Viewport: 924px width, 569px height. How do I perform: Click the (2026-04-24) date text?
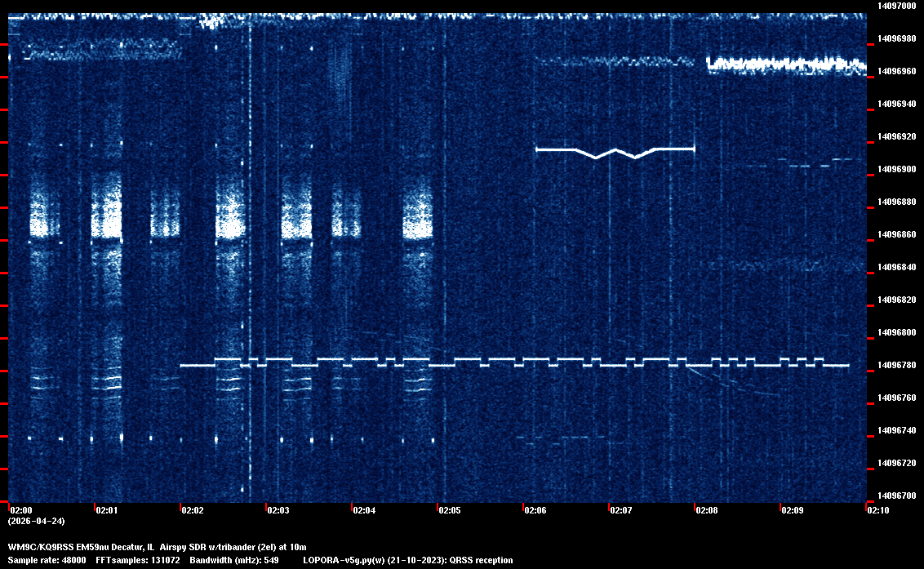click(x=37, y=521)
